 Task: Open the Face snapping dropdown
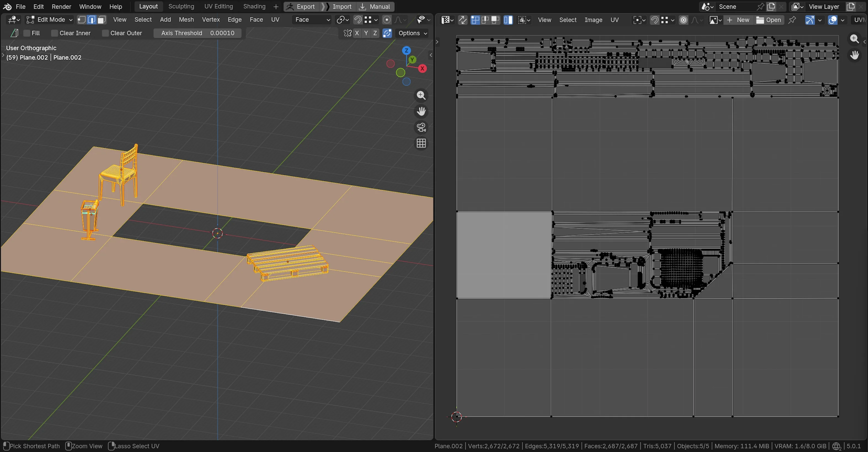[x=312, y=20]
